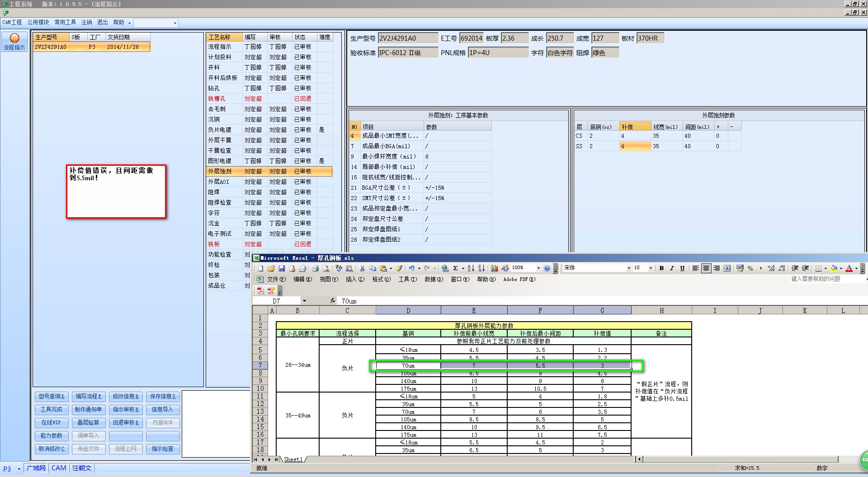
Task: Open the combo box beside 帮助 menu
Action: tap(156, 23)
